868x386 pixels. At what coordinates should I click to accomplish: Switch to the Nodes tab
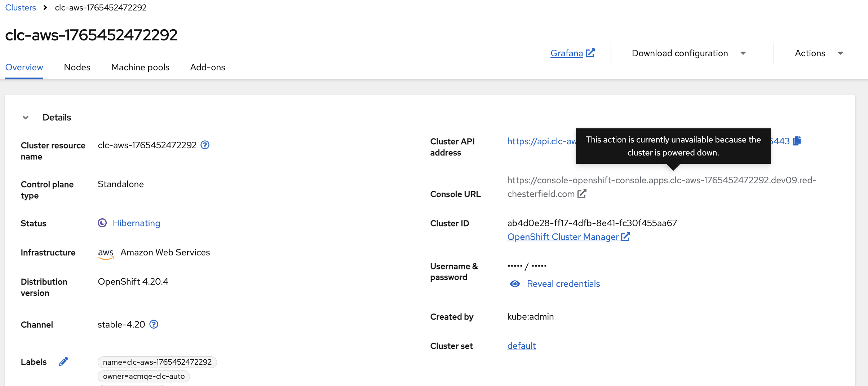77,67
